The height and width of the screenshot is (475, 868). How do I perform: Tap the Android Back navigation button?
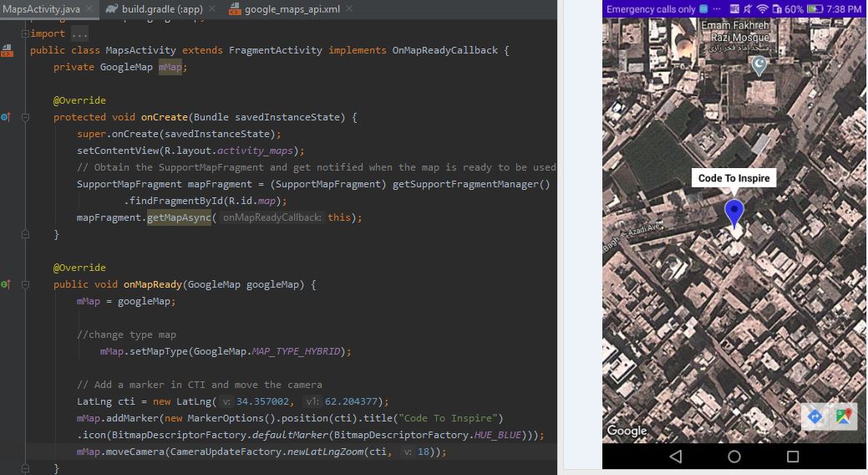click(675, 456)
